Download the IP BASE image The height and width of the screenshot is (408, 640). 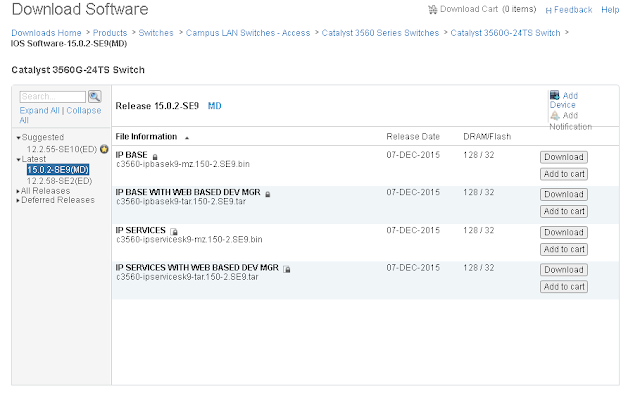564,157
